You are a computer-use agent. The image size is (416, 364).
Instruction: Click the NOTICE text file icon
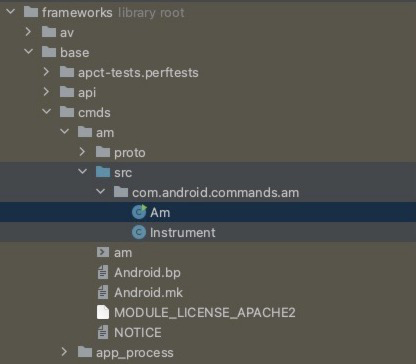[103, 333]
